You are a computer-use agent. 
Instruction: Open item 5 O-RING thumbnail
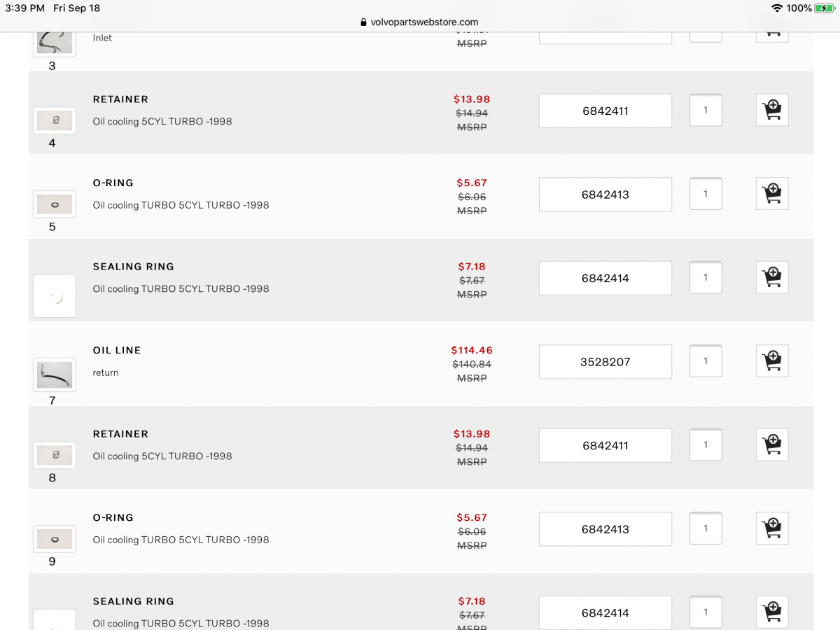(x=54, y=204)
